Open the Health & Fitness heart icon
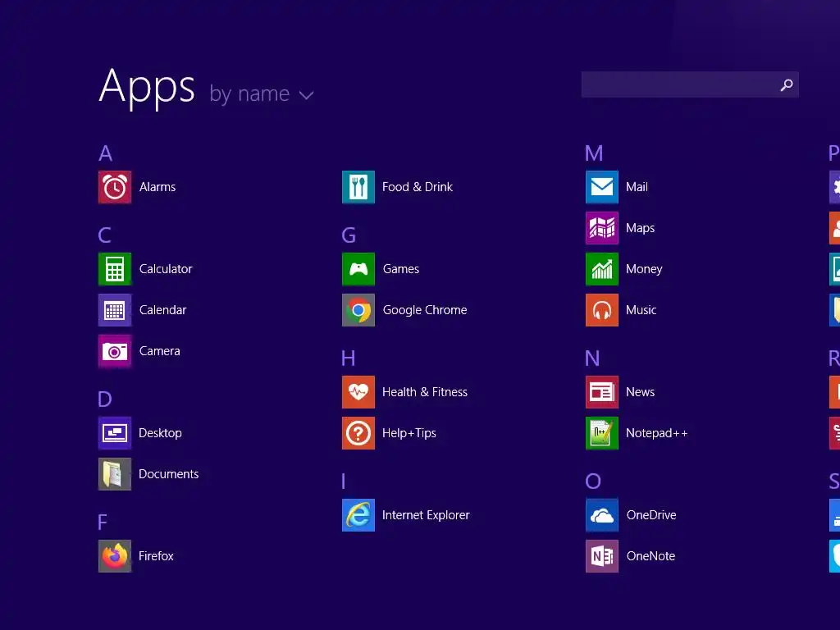 coord(358,392)
